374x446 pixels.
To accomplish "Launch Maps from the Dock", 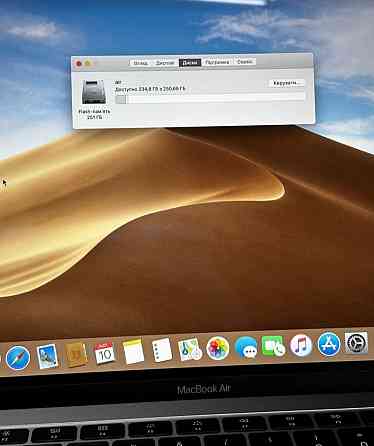I will click(x=190, y=349).
